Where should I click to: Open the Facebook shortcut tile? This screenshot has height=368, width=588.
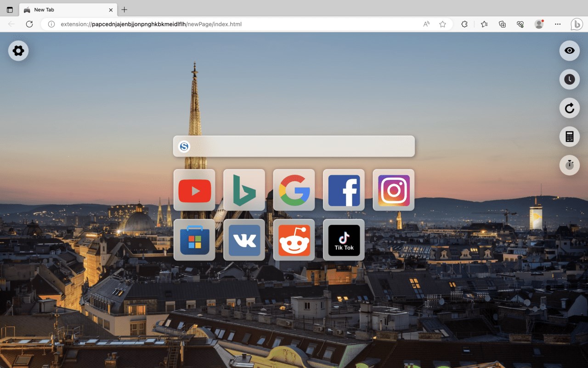(344, 190)
